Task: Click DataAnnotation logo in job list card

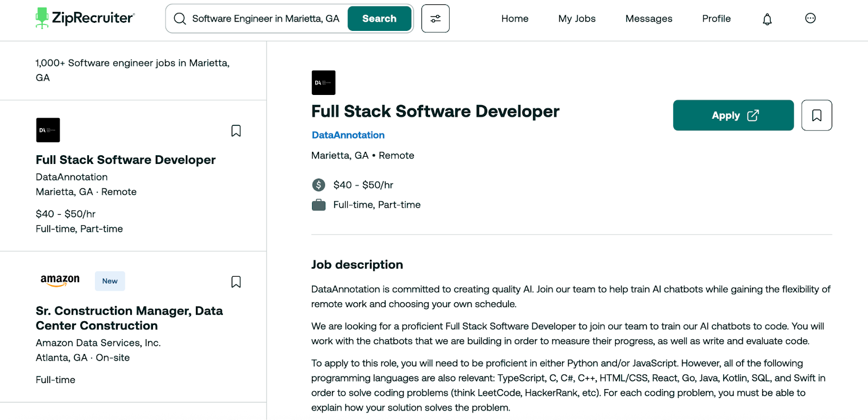Action: coord(48,130)
